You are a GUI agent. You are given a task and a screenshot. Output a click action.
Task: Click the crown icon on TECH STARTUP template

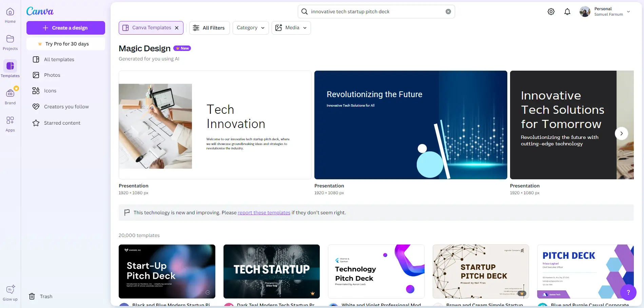click(313, 293)
